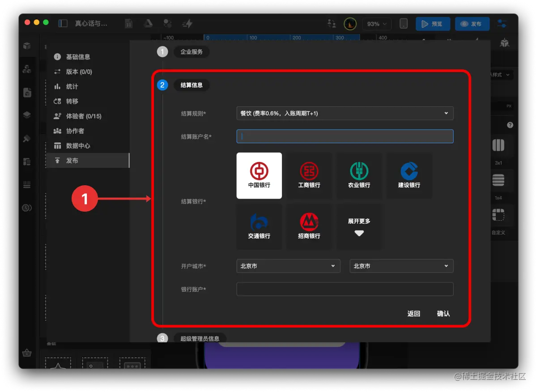
Task: Click the layout blocks icon in left rail
Action: click(27, 162)
